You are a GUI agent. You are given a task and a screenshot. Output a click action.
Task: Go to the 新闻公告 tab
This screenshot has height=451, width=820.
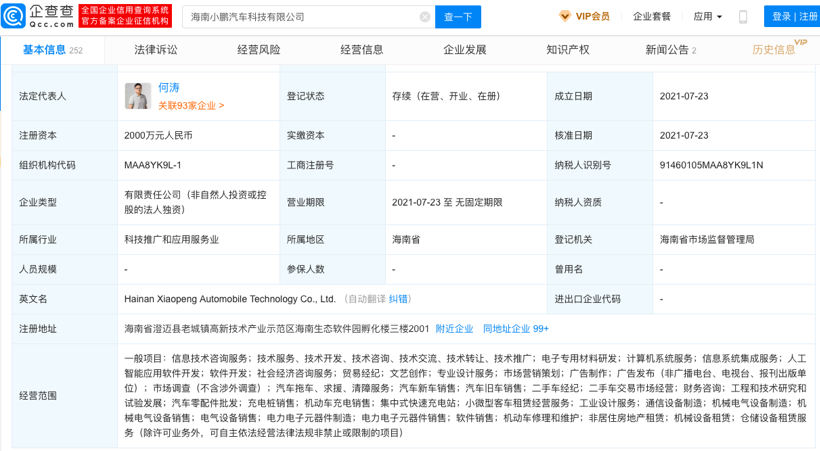pyautogui.click(x=670, y=50)
